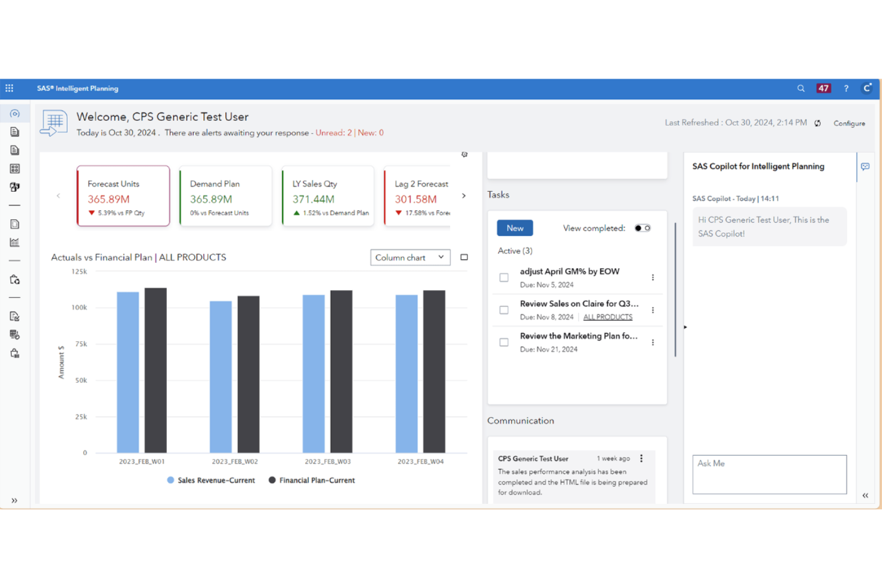
Task: Select the Demand Plan KPI card
Action: [226, 196]
